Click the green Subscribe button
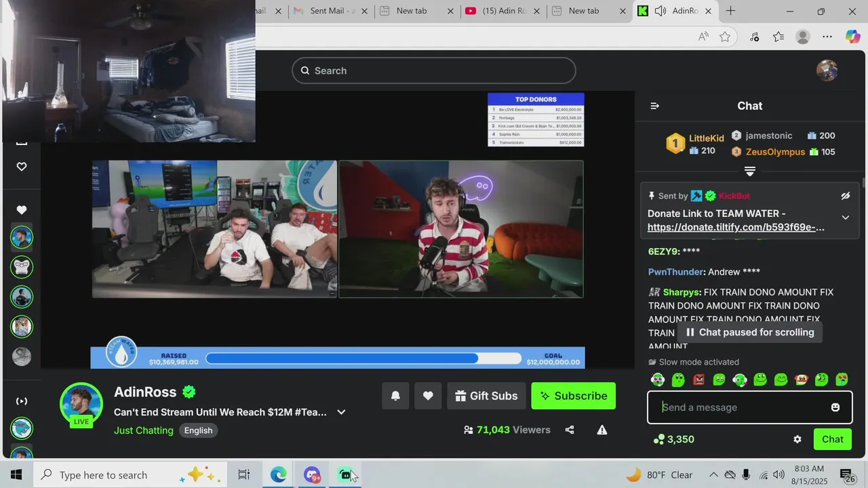Screen dimensions: 868x488 tap(573, 396)
